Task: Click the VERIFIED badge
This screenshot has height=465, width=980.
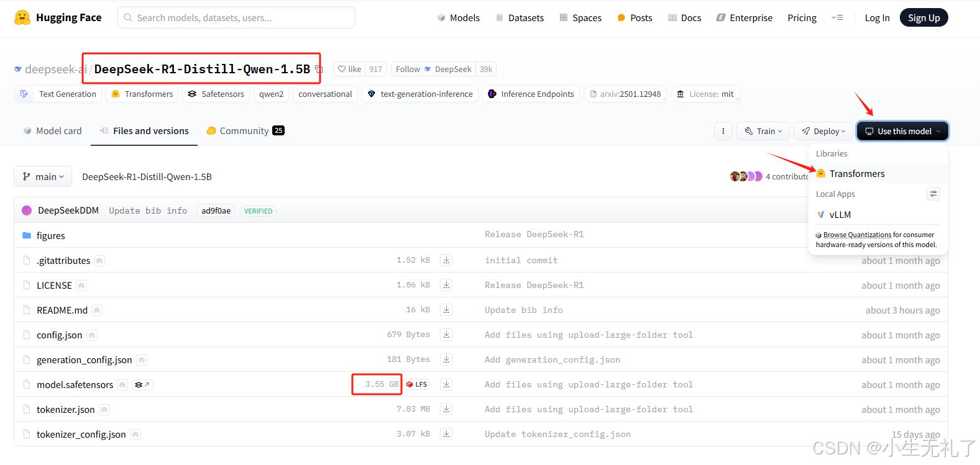Action: coord(258,211)
